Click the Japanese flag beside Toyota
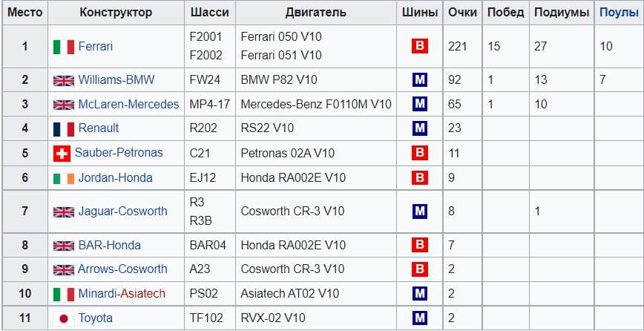The image size is (644, 331). coord(64,318)
